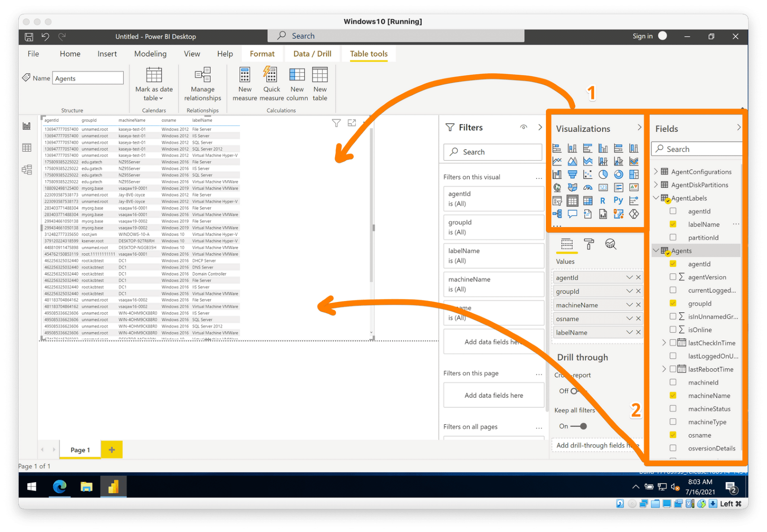767x532 pixels.
Task: Open the Modeling tab
Action: [x=151, y=54]
